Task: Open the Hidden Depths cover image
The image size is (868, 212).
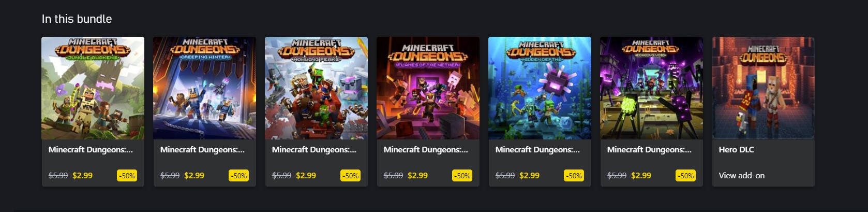Action: click(540, 88)
